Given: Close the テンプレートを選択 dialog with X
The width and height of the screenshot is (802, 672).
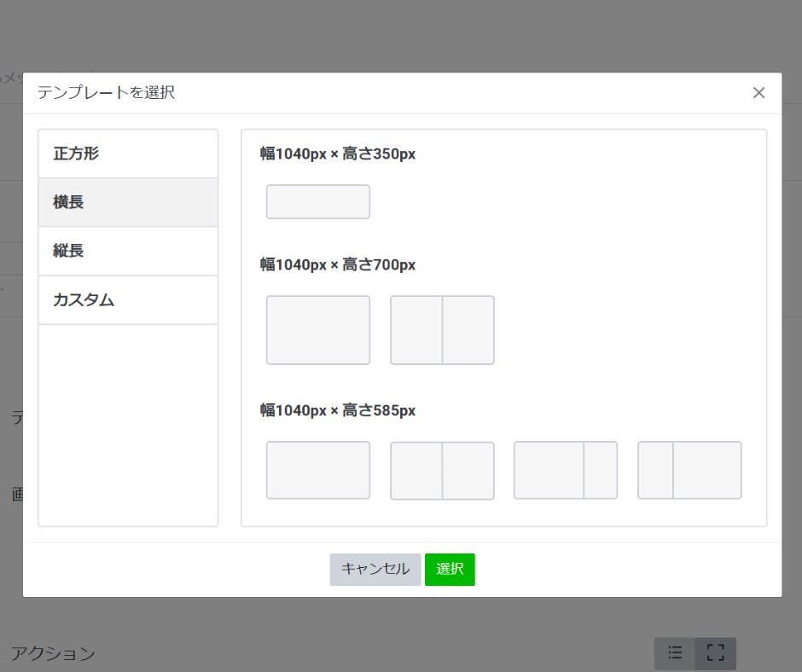Looking at the screenshot, I should (758, 93).
